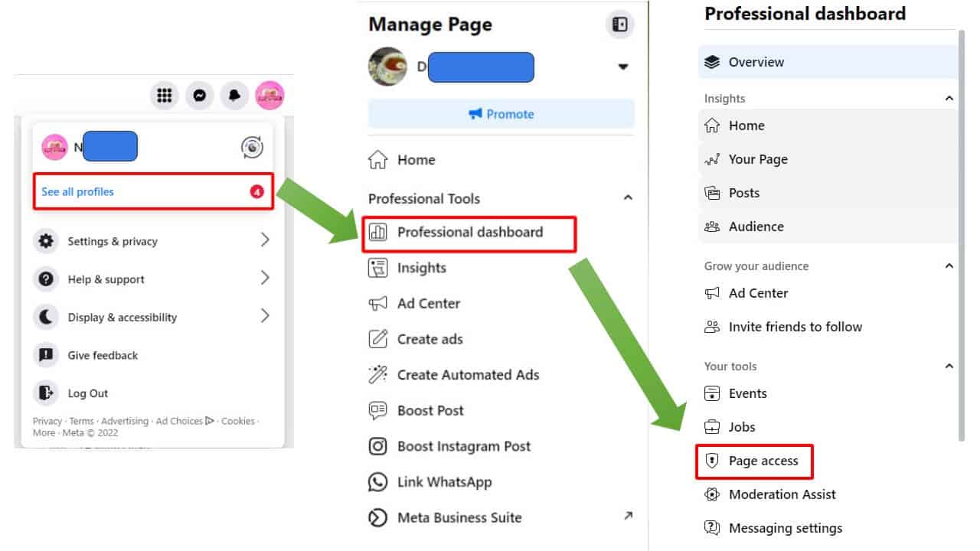Viewport: 980px width, 551px height.
Task: Click the red 4 badge on See all profiles
Action: point(256,192)
